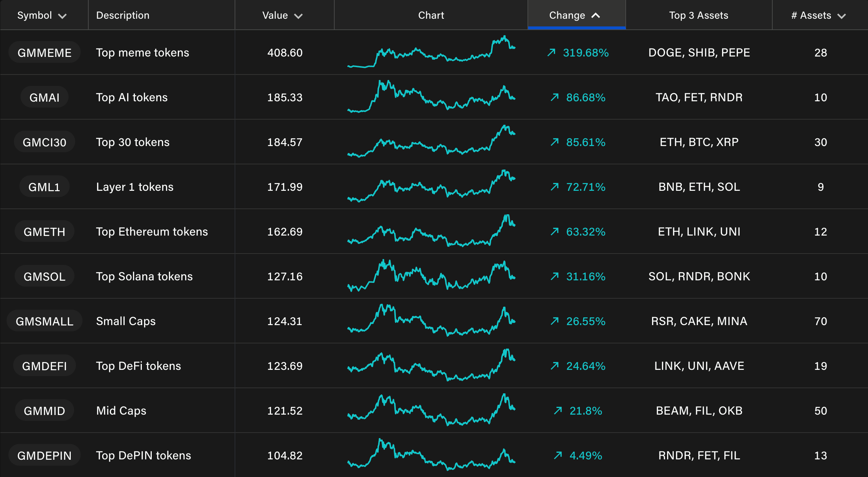
Task: Open Top DePIN tokens description
Action: 143,455
